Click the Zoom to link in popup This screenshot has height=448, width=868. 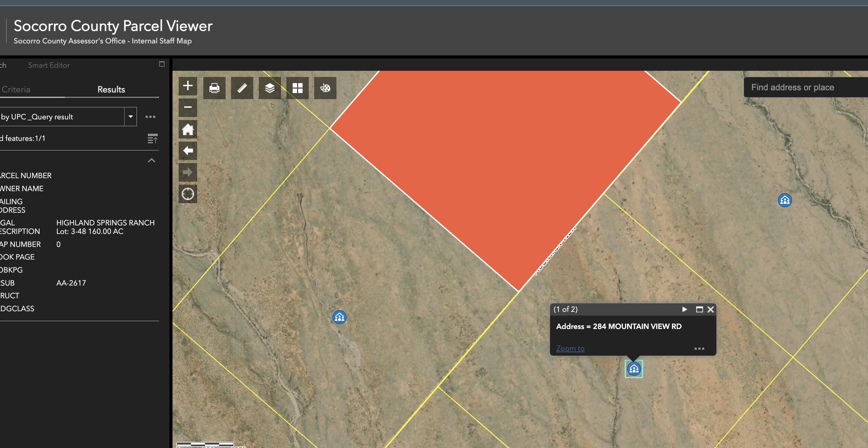coord(570,348)
